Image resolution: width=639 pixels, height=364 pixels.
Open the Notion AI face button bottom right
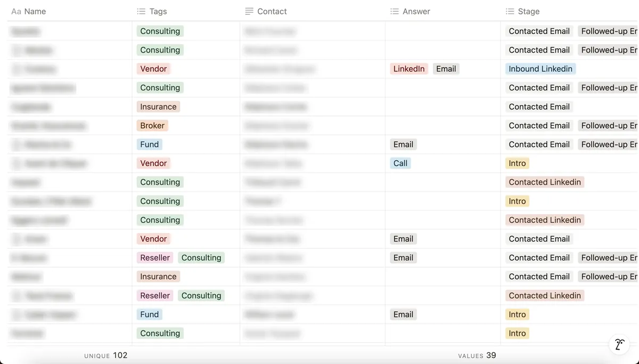tap(619, 344)
